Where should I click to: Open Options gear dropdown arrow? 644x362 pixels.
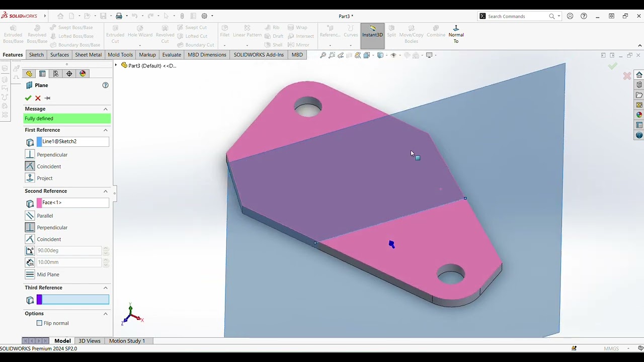pyautogui.click(x=212, y=16)
